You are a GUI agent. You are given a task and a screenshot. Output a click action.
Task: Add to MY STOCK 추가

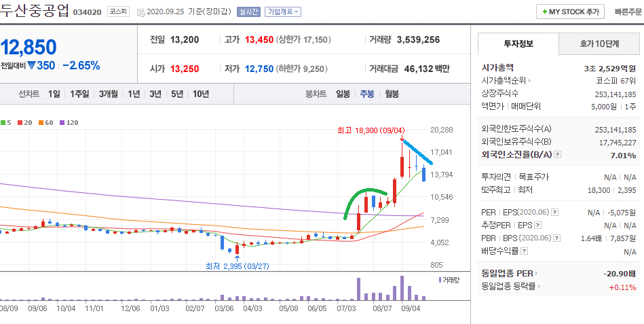[570, 12]
